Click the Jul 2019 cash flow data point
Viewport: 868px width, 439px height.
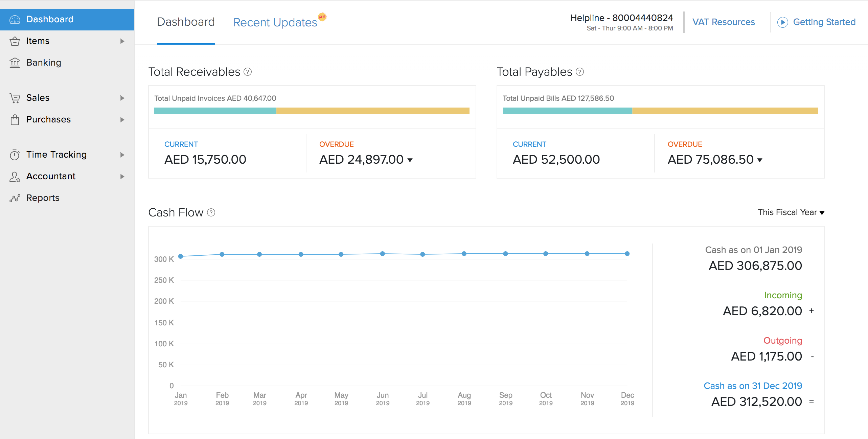[x=422, y=254]
